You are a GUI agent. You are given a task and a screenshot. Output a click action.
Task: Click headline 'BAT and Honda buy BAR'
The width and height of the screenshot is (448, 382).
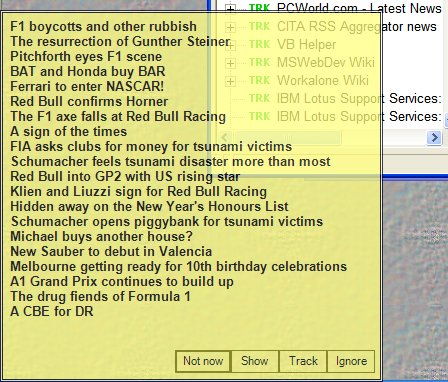[88, 71]
